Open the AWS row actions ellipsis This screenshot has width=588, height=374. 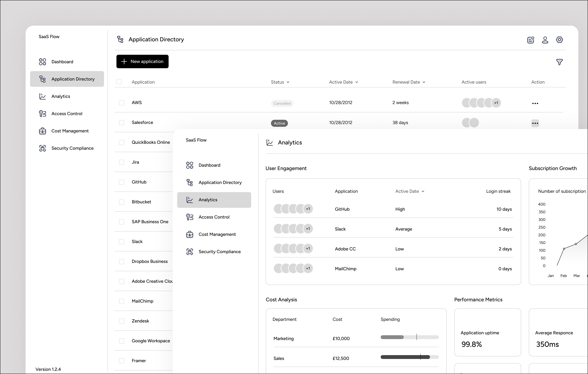(x=535, y=103)
